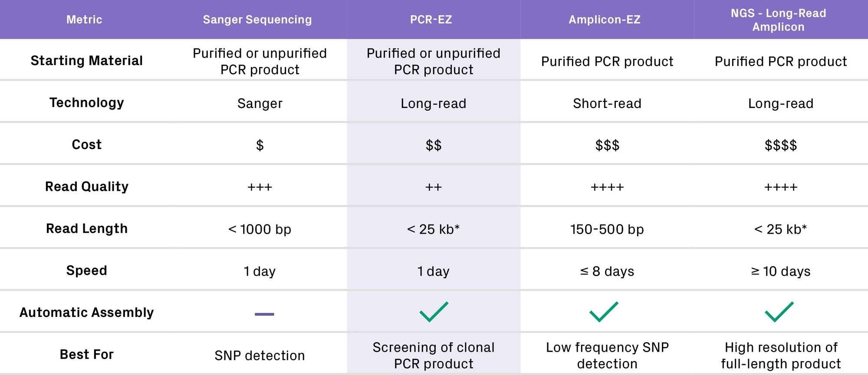The width and height of the screenshot is (868, 375).
Task: Click the purple dash under Sanger Sequencing
Action: pos(264,314)
